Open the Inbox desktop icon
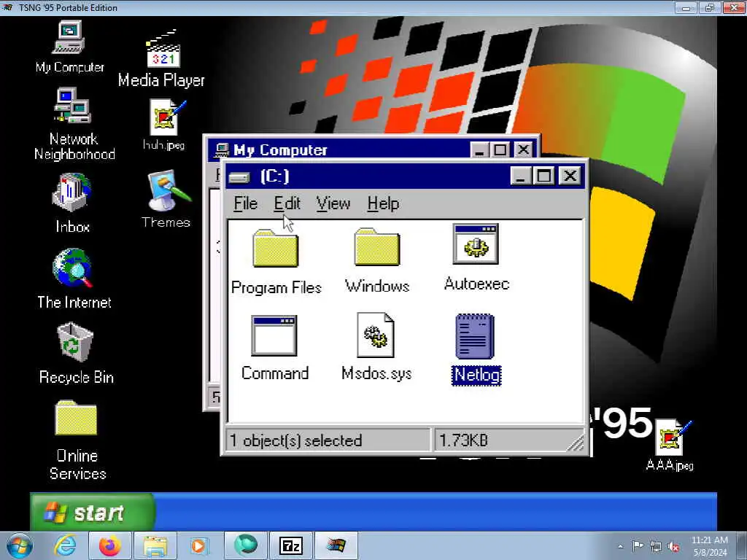The image size is (747, 560). pyautogui.click(x=72, y=203)
